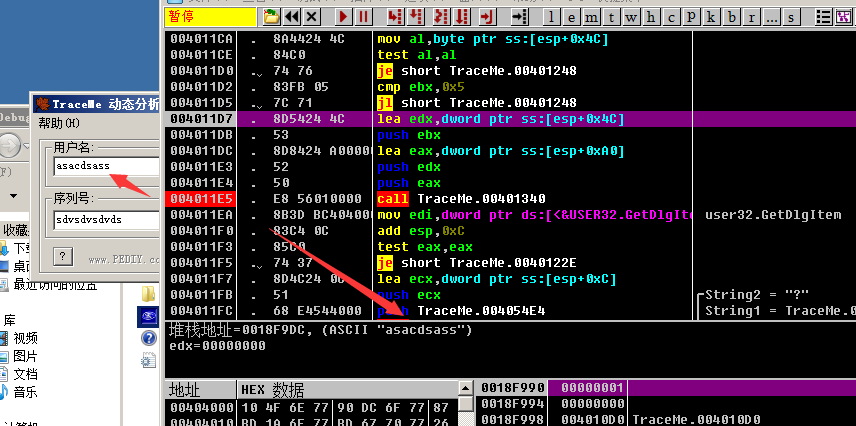Select the 'push edx' instruction
The width and height of the screenshot is (856, 426).
408,167
